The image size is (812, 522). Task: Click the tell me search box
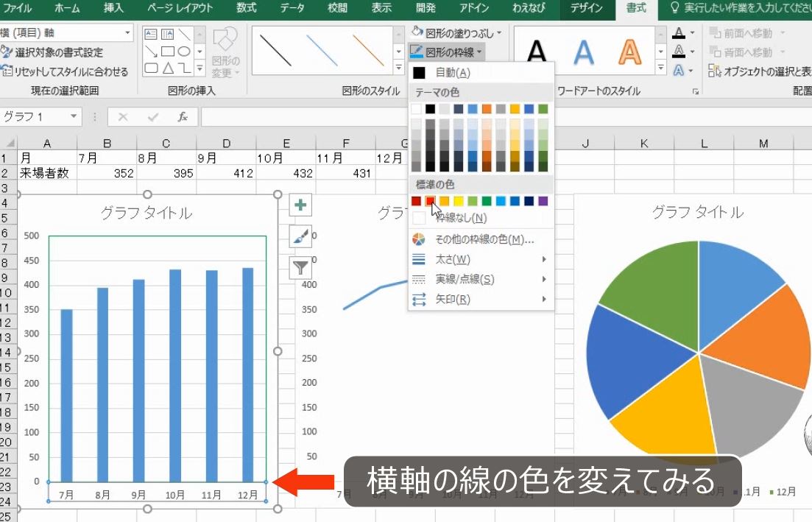pyautogui.click(x=741, y=8)
